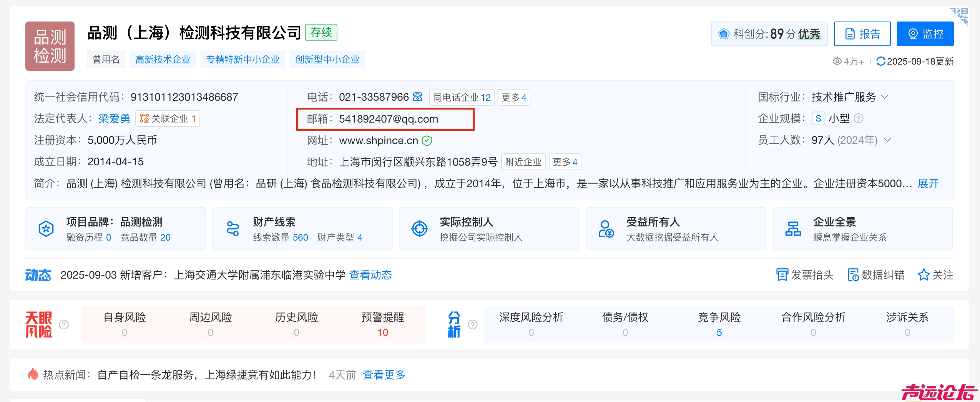Viewport: 980px width, 402px height.
Task: Select the 历史风险 tab
Action: click(297, 324)
